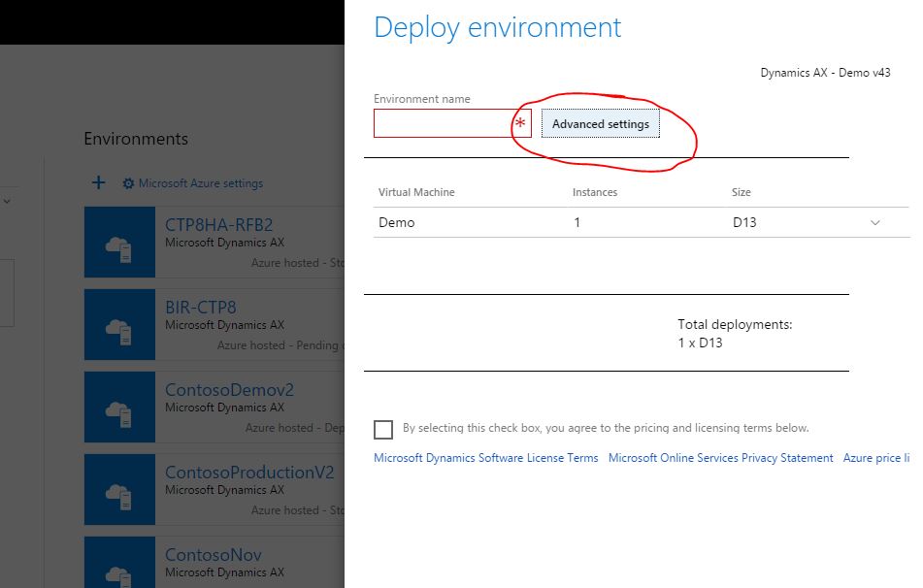Click the Virtual Machine column header
Screen dimensions: 923x588
pyautogui.click(x=416, y=192)
